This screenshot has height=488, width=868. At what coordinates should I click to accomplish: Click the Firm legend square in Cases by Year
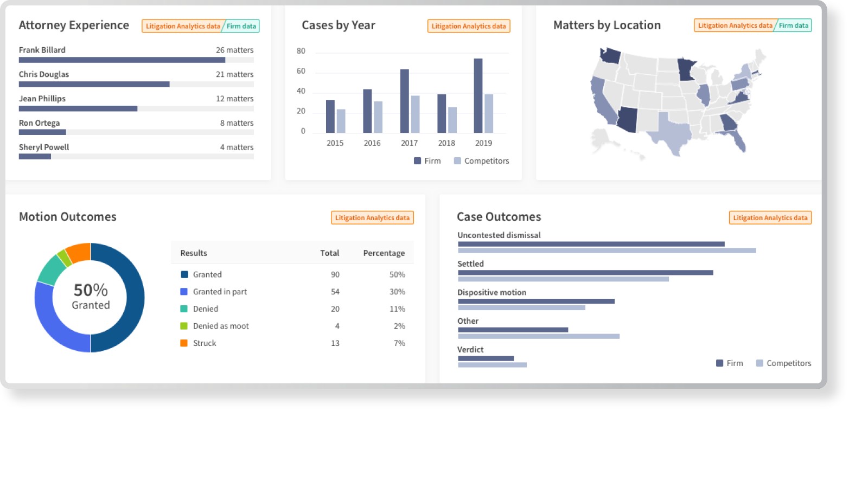417,161
